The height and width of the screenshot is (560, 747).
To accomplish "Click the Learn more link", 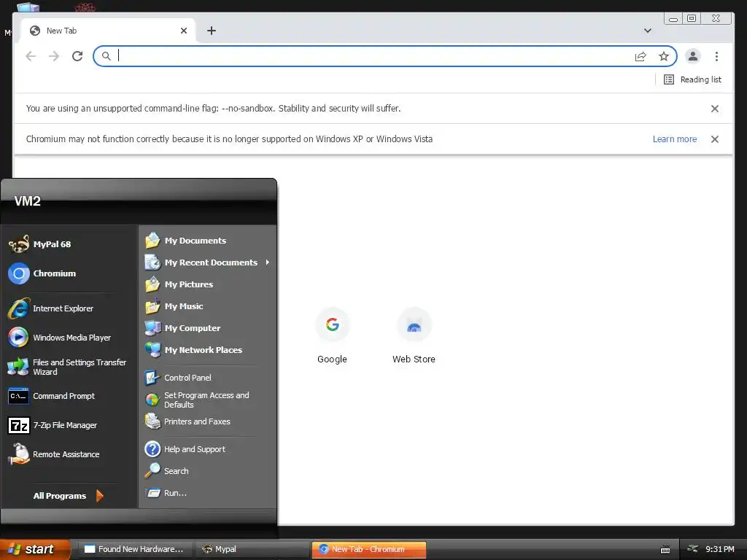I will point(675,139).
